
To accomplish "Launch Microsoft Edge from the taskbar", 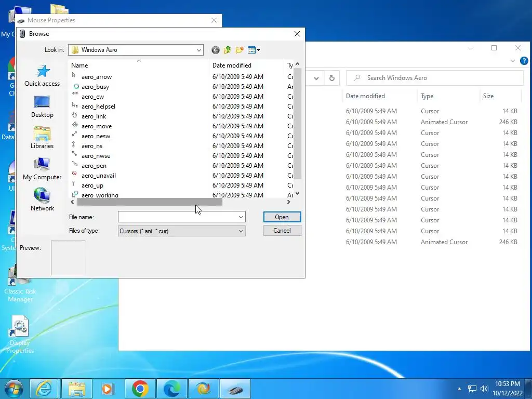I will coord(171,389).
